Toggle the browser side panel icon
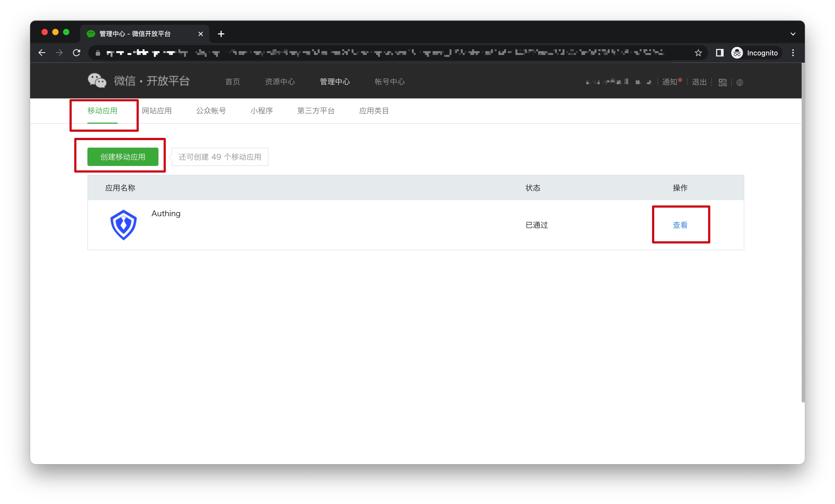 (x=719, y=53)
